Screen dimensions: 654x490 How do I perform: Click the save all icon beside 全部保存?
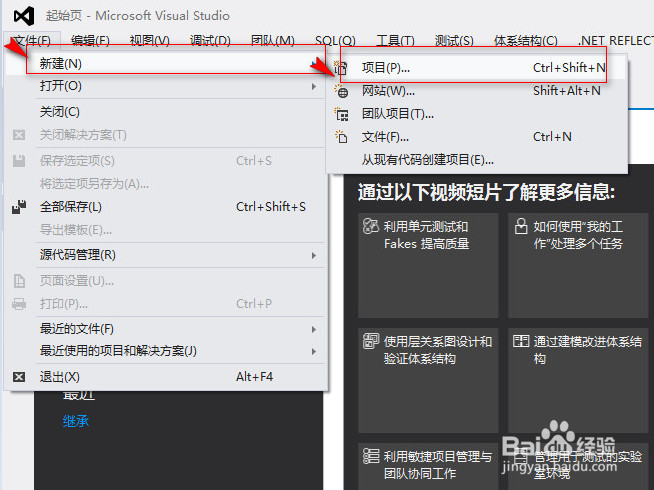coord(19,207)
